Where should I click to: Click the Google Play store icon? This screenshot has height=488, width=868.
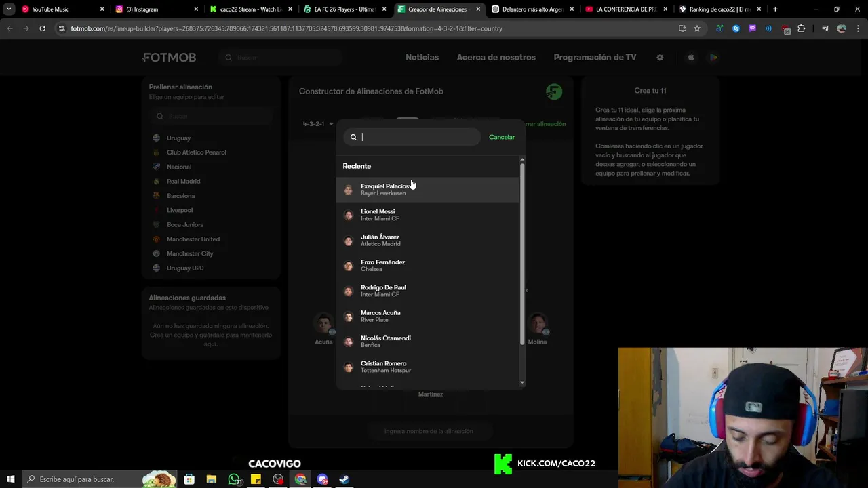(713, 58)
